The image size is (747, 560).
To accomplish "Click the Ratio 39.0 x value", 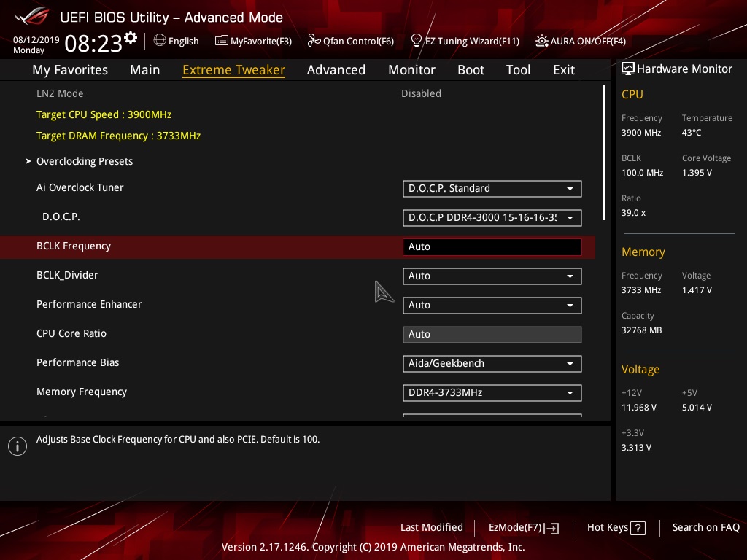I will coord(633,213).
